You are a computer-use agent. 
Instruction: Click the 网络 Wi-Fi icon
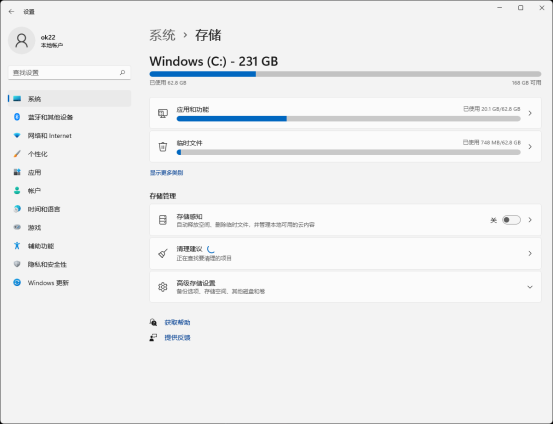click(x=17, y=135)
